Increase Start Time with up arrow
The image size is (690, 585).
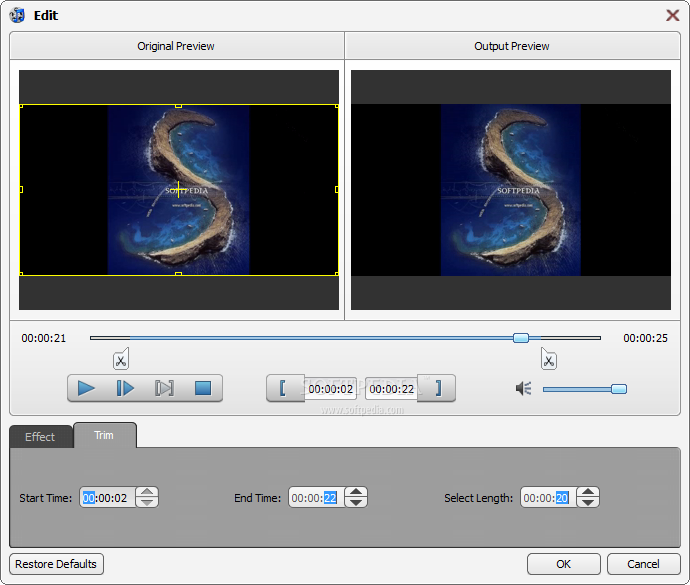pos(147,493)
